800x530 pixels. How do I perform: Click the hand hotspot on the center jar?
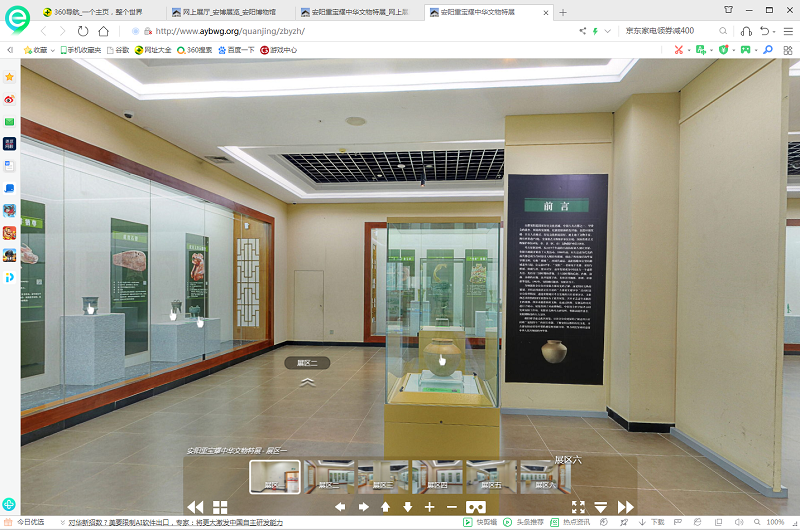[x=442, y=360]
